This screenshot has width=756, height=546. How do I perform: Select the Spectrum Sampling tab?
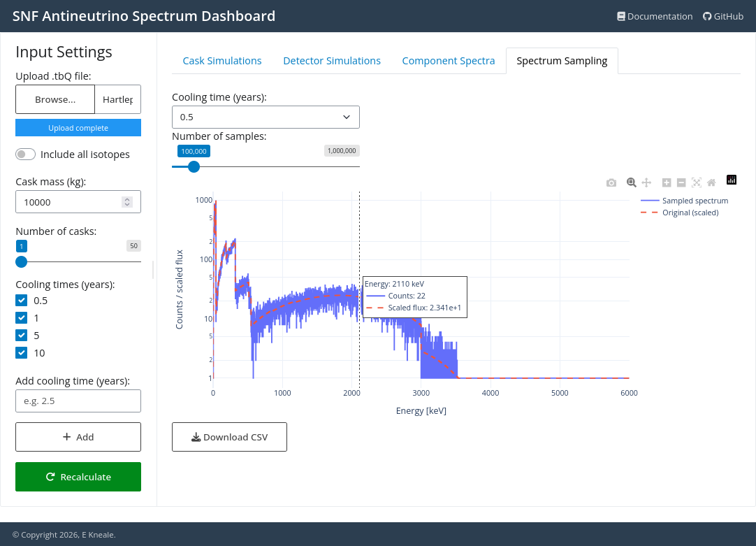(x=562, y=61)
